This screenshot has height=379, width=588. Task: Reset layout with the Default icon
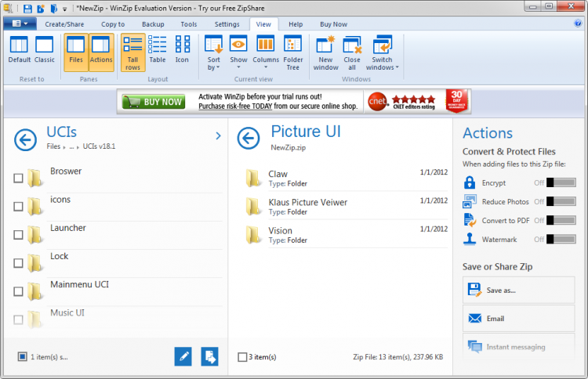click(x=19, y=49)
